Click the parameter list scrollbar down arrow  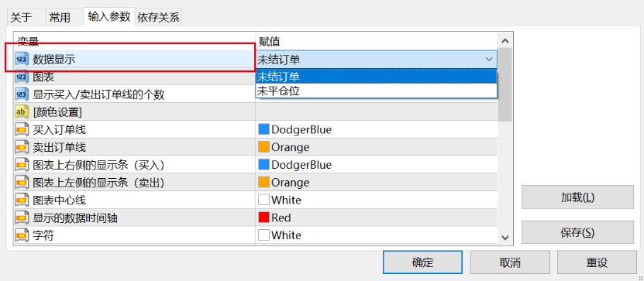point(505,238)
